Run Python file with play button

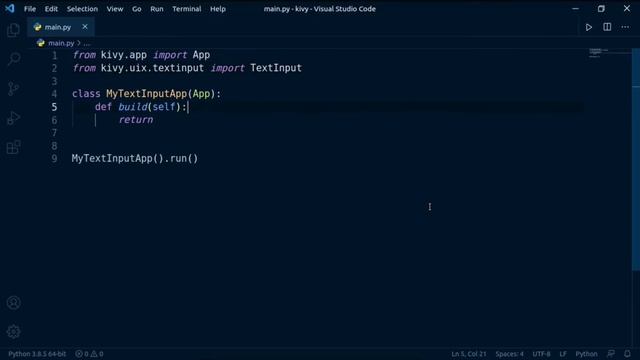(x=589, y=27)
